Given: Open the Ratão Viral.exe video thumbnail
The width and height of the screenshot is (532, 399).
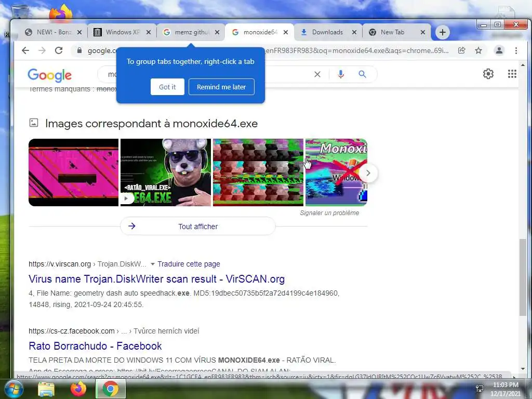Looking at the screenshot, I should coord(166,172).
